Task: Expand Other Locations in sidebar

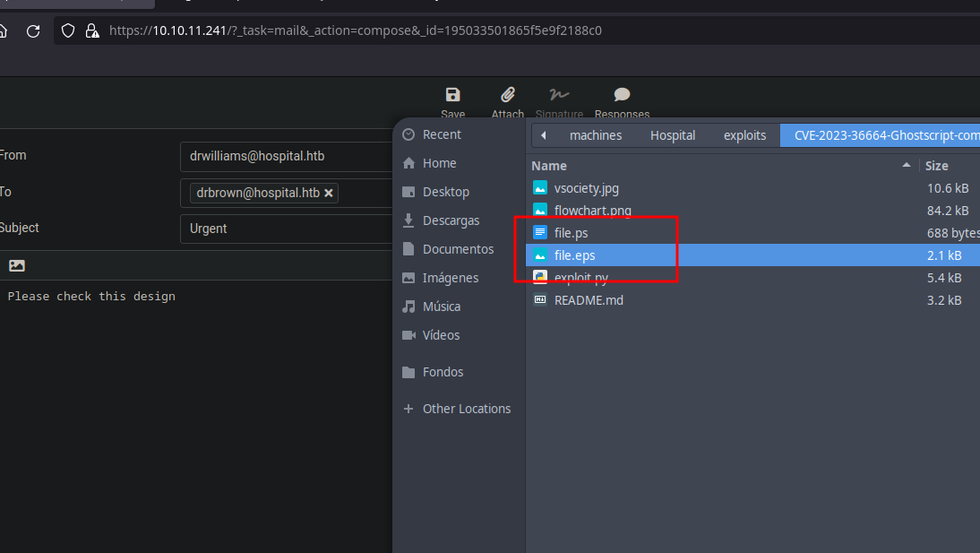Action: (466, 409)
